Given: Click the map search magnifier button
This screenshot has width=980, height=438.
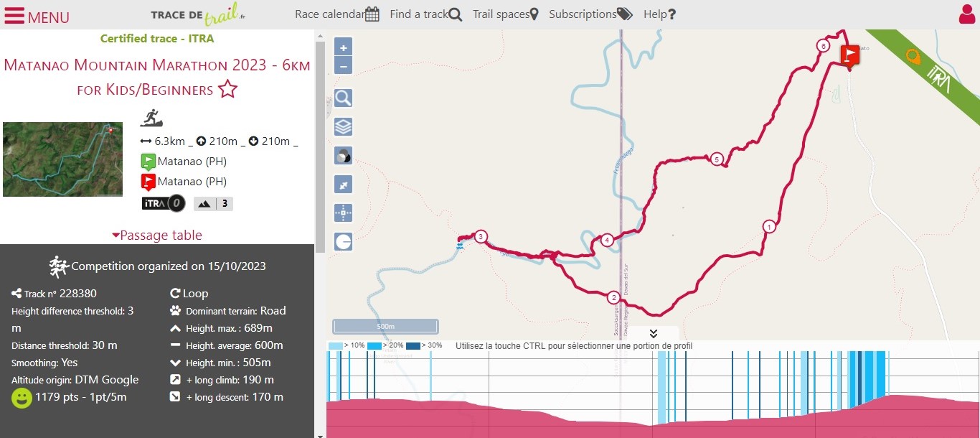Looking at the screenshot, I should pos(344,98).
